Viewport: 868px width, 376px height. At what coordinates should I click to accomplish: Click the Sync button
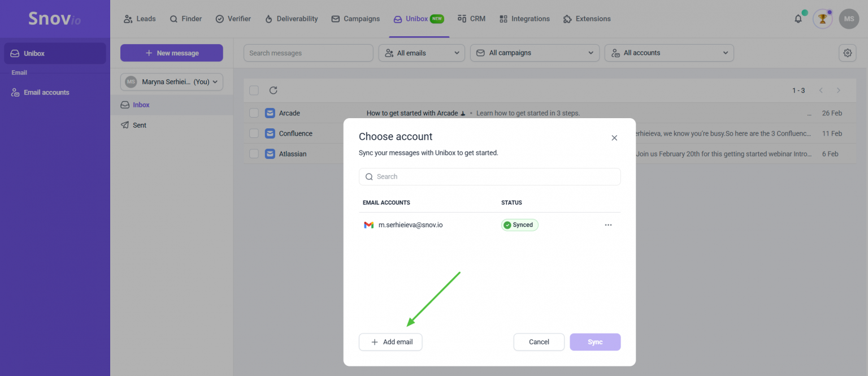click(x=595, y=342)
